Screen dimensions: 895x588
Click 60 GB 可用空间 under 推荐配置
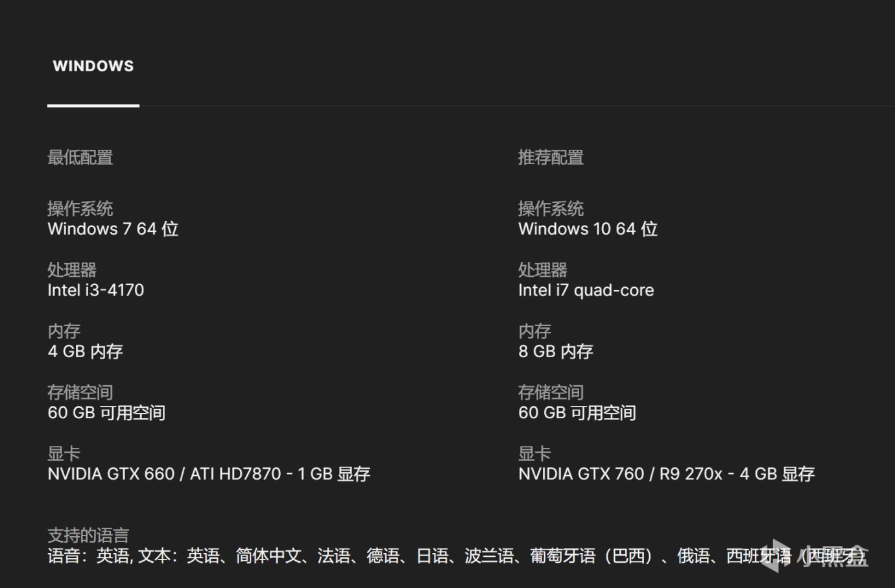[x=577, y=413]
